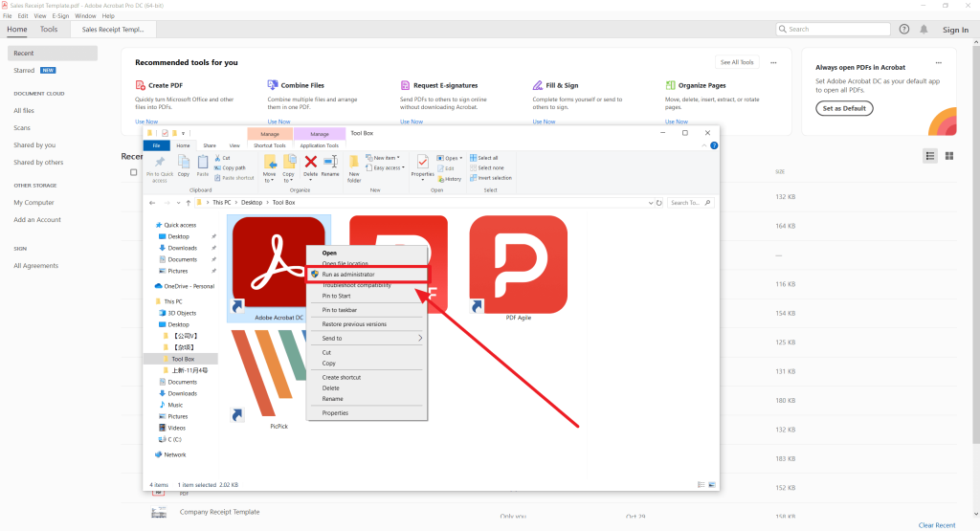Open the recommended tools three-dots menu

(x=773, y=62)
